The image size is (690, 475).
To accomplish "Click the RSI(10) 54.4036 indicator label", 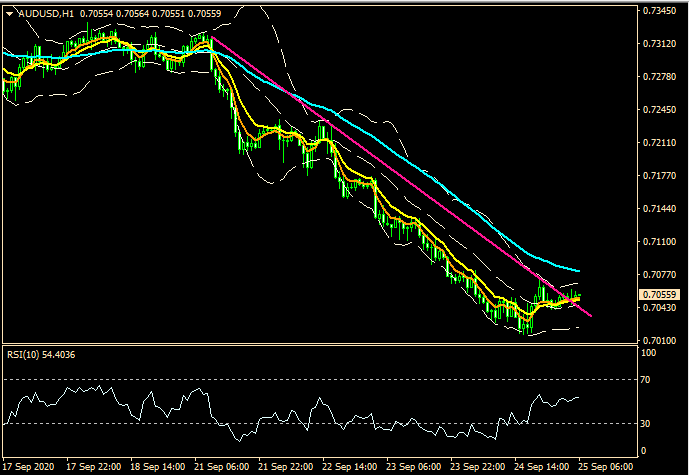I will click(41, 354).
